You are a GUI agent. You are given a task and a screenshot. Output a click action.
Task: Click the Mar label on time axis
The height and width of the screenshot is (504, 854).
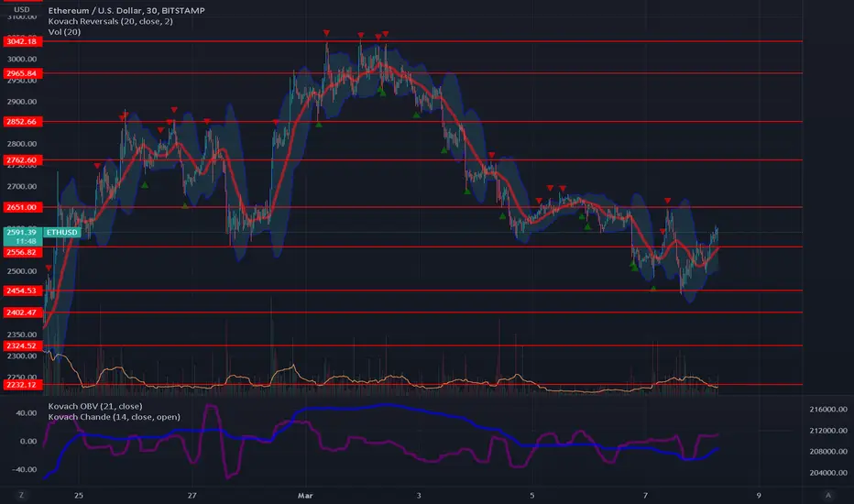pos(305,496)
